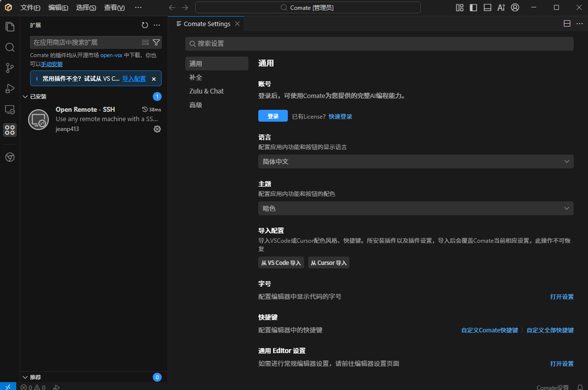
Task: Click the 自定义Comate快捷键 link
Action: click(x=489, y=330)
